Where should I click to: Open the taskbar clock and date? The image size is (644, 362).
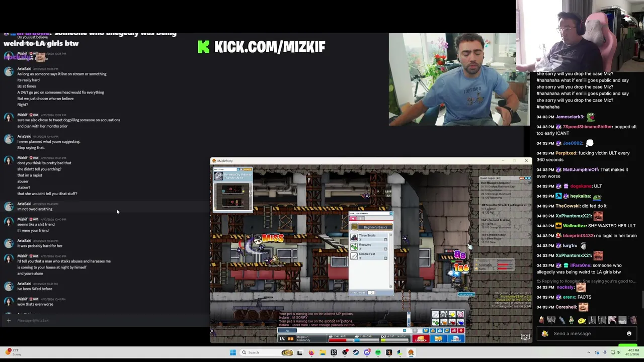point(633,352)
